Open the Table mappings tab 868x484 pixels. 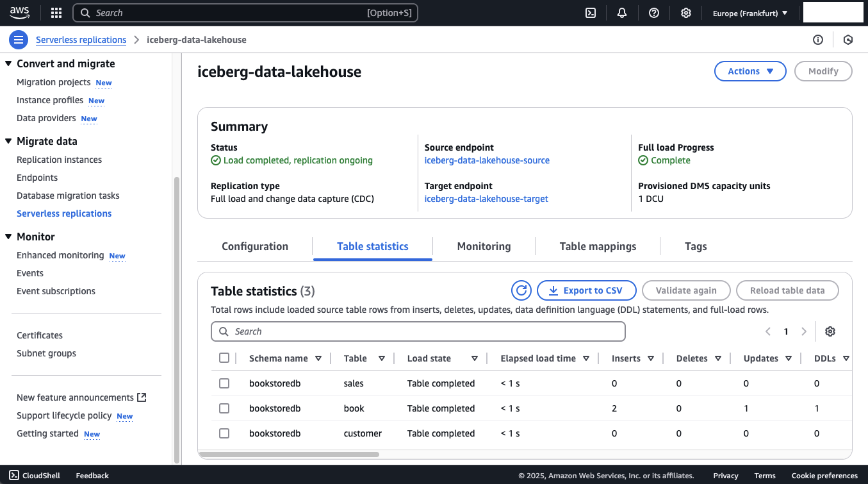pos(598,246)
